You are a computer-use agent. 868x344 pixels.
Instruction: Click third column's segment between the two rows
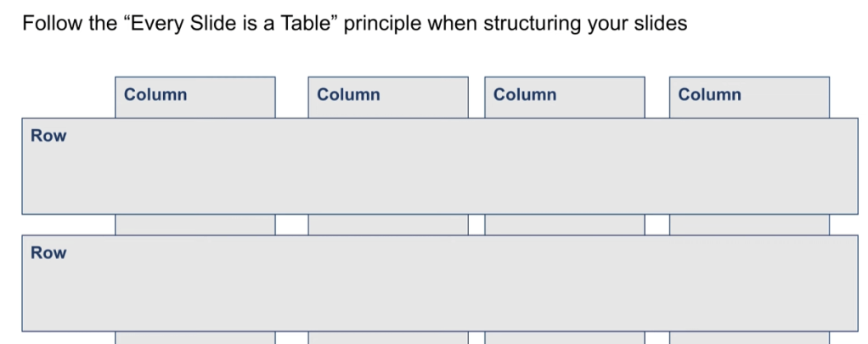click(564, 224)
